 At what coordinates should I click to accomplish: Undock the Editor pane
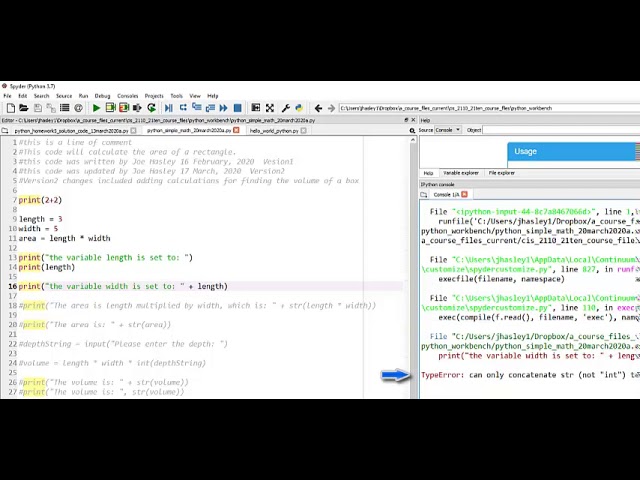pyautogui.click(x=406, y=120)
